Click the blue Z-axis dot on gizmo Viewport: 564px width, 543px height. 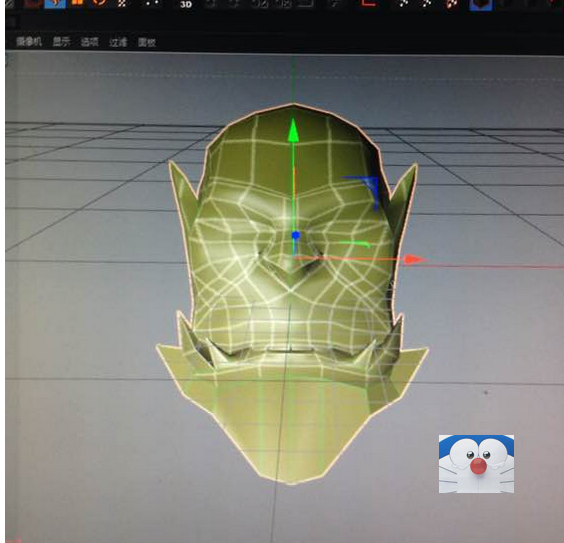tap(296, 236)
